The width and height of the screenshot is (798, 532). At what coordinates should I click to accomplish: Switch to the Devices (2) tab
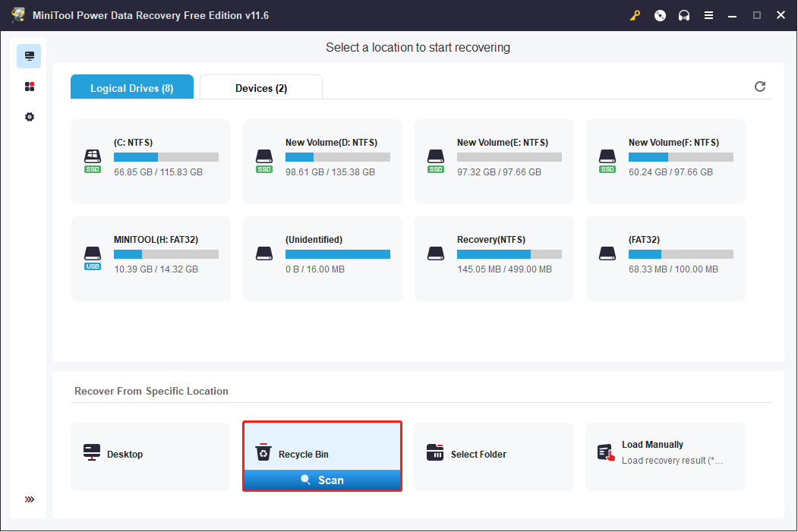click(x=261, y=87)
